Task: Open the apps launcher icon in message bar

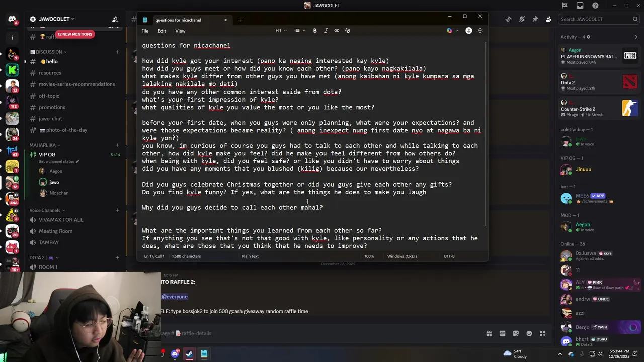Action: pos(542,333)
